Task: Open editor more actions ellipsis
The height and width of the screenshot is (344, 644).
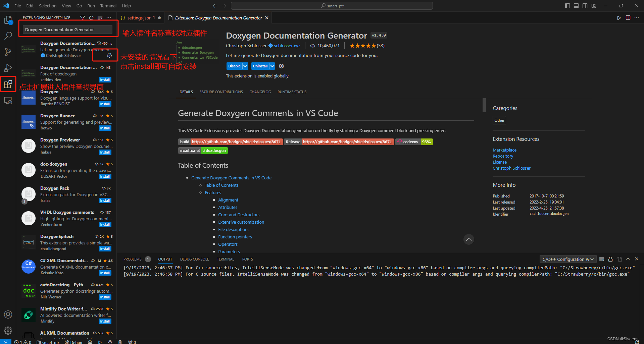Action: [637, 18]
